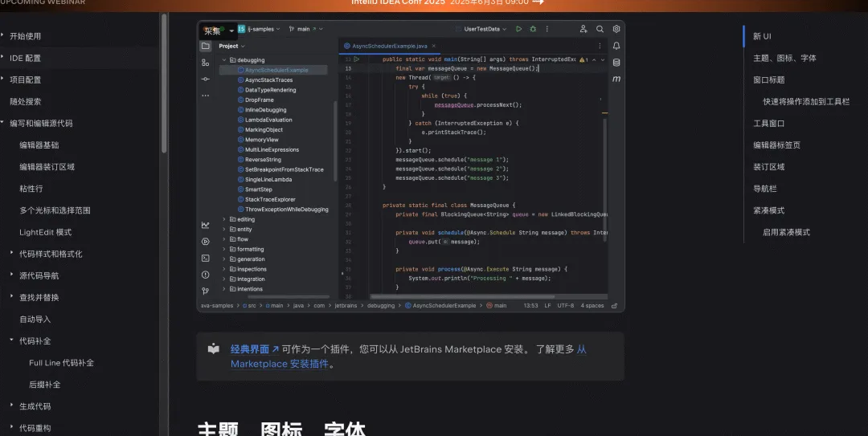Jump to 窗口标题 in outline

[x=768, y=79]
